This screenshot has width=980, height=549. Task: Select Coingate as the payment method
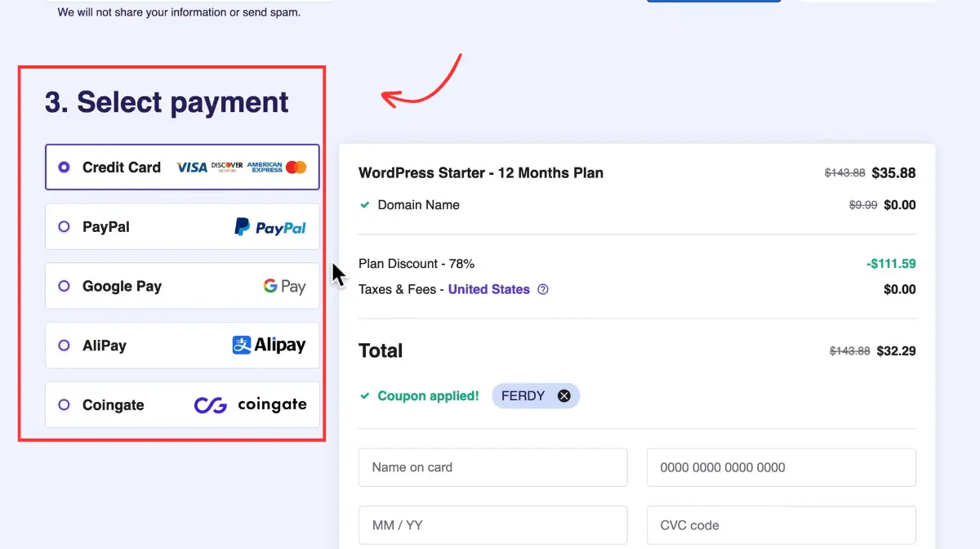[64, 404]
